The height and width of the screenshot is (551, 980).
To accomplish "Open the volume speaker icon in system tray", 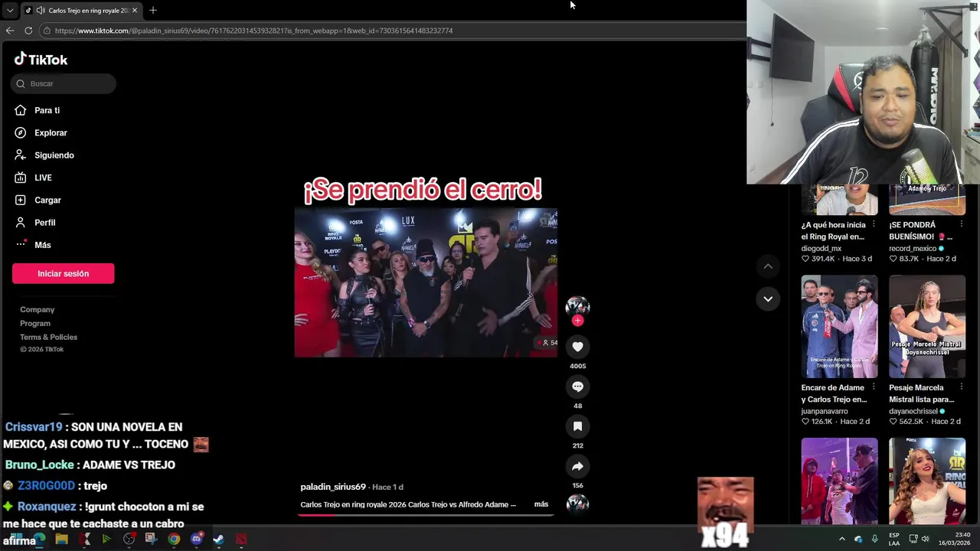I will 925,539.
